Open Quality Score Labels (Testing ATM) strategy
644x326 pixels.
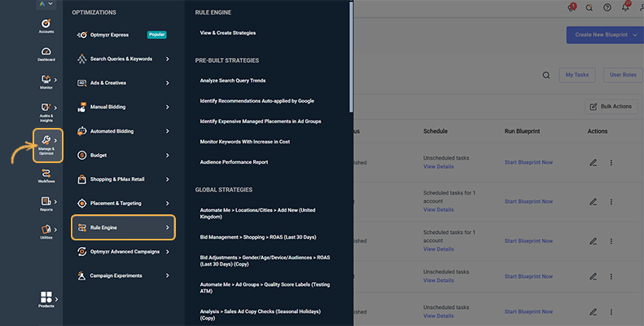coord(265,288)
